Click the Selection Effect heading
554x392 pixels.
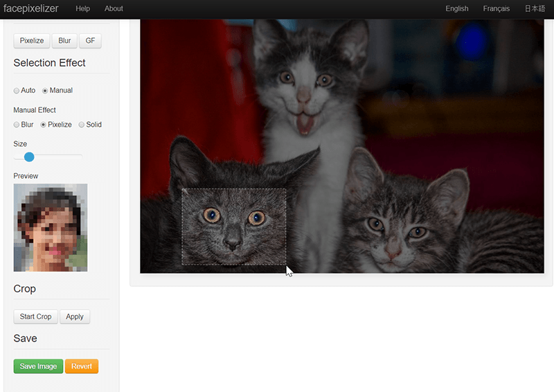[49, 63]
